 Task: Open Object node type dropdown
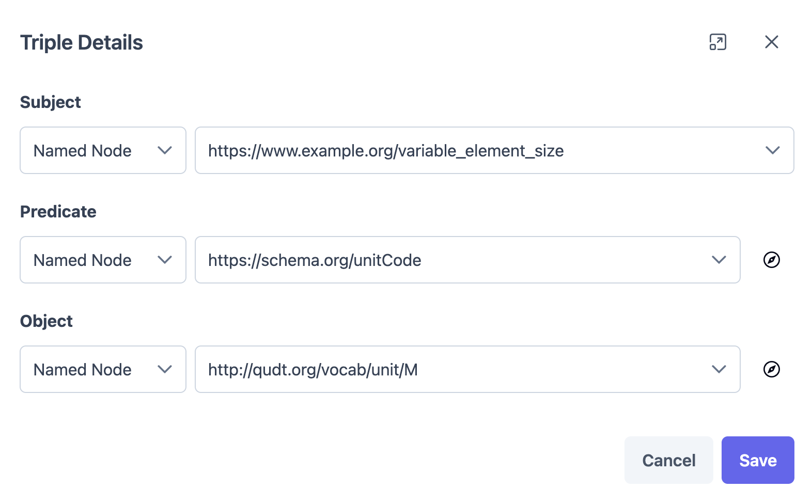103,369
